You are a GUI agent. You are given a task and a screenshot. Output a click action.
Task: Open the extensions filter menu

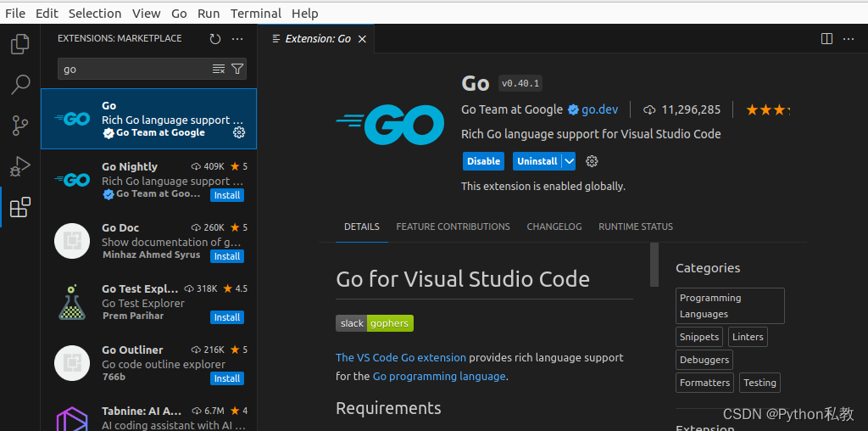tap(237, 70)
